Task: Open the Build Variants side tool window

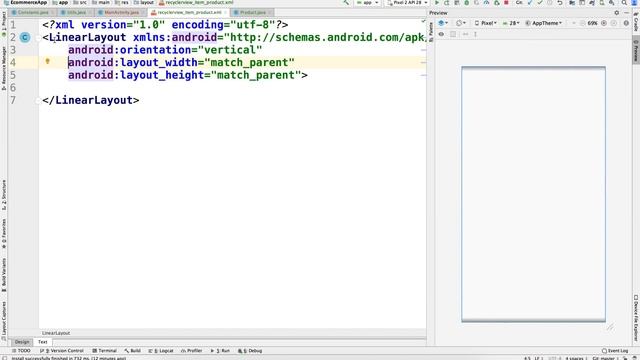Action: point(4,274)
